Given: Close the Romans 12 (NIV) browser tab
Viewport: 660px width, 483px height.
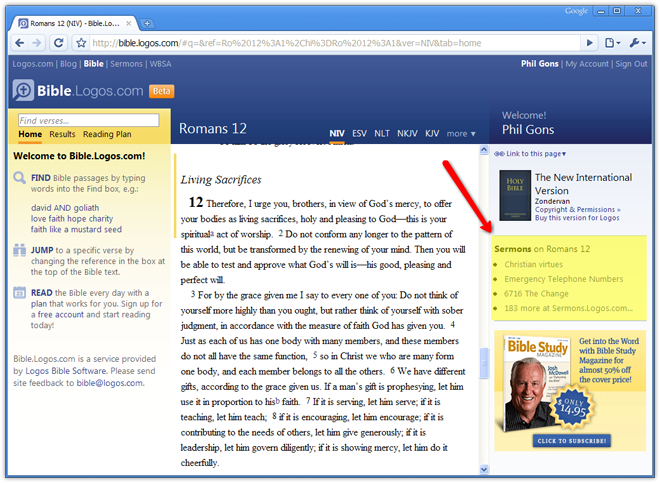Looking at the screenshot, I should (129, 24).
